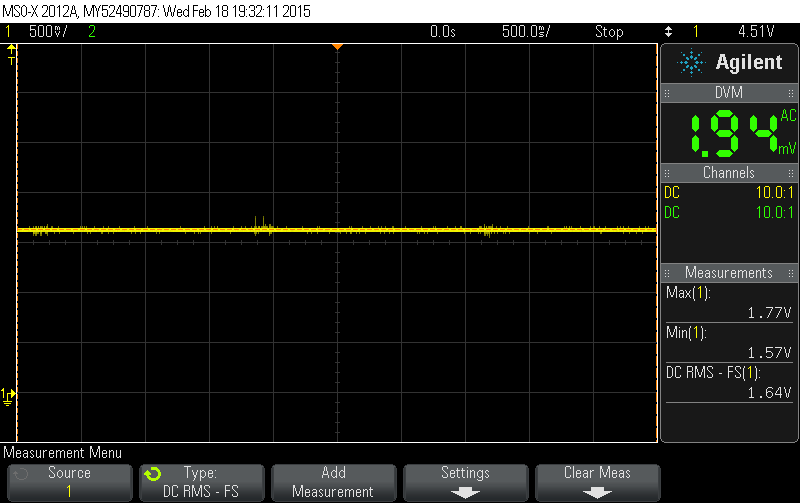
Task: Click the MSO-X 2012A timestamp header
Action: [x=156, y=11]
